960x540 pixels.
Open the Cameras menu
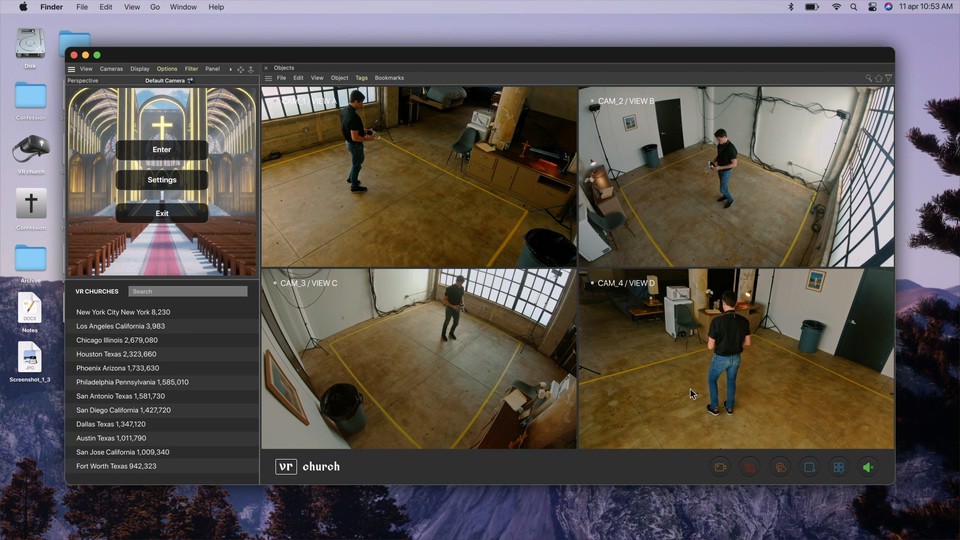coord(111,69)
